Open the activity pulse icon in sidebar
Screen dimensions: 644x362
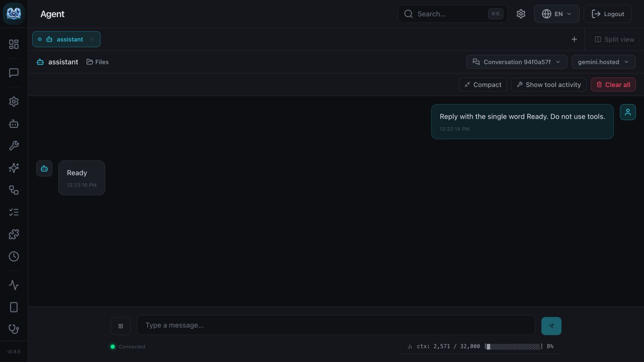point(14,285)
